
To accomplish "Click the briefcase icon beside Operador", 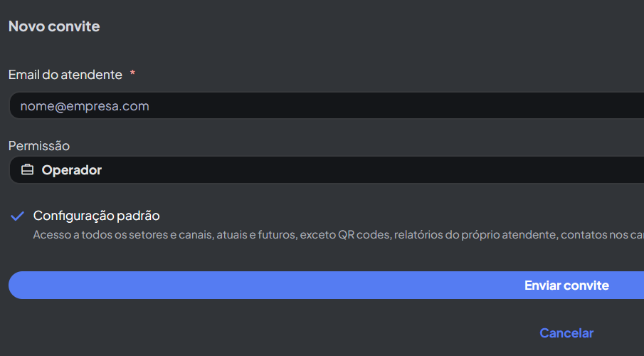I will 27,170.
